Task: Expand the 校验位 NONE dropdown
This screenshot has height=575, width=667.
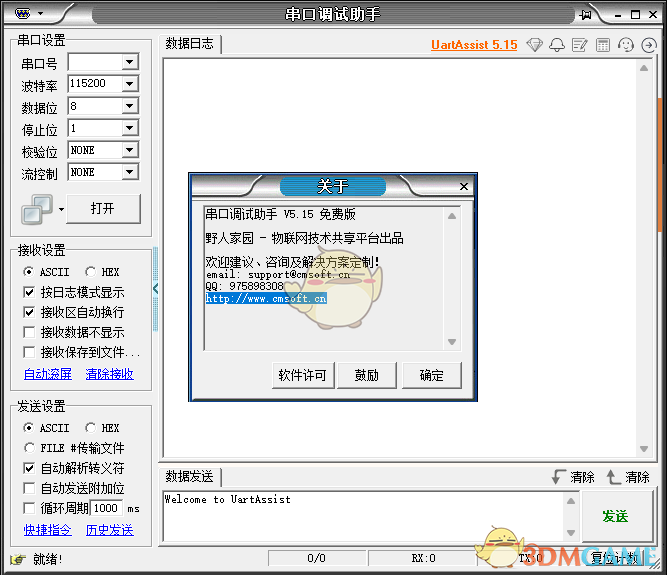Action: (130, 150)
